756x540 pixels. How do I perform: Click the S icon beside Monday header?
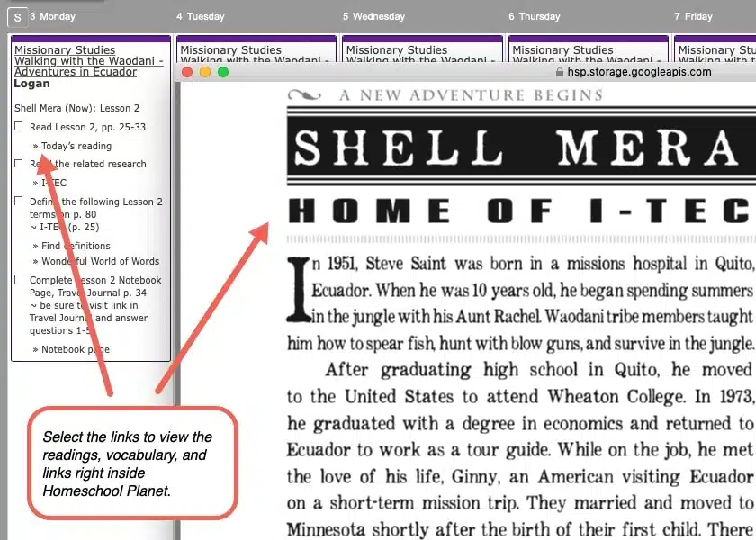coord(17,17)
